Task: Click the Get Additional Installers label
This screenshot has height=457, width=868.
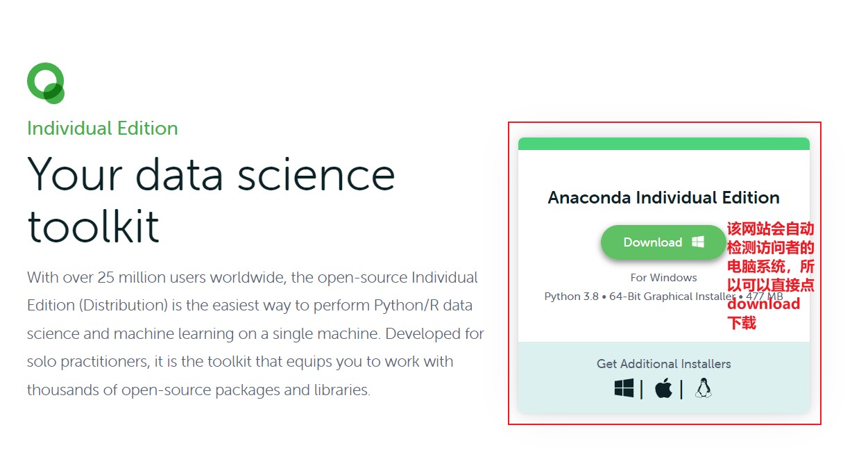Action: tap(663, 364)
